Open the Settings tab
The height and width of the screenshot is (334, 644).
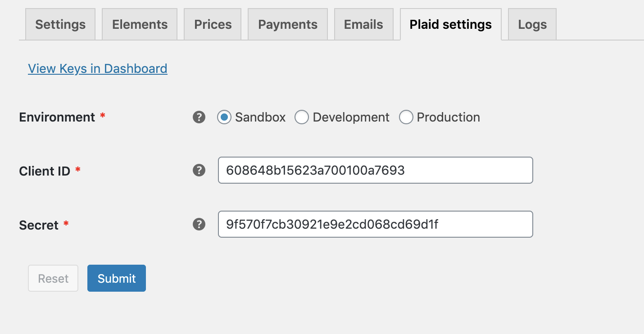(60, 24)
